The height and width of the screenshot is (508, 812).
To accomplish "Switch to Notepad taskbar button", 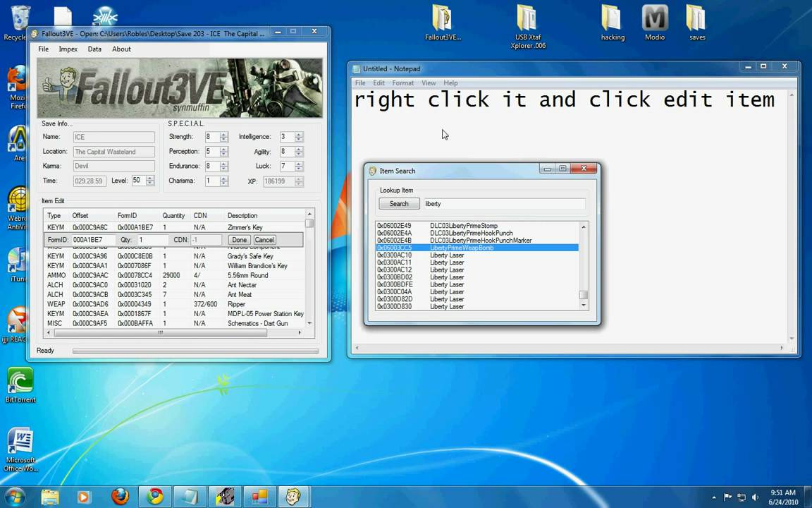I will tap(190, 497).
